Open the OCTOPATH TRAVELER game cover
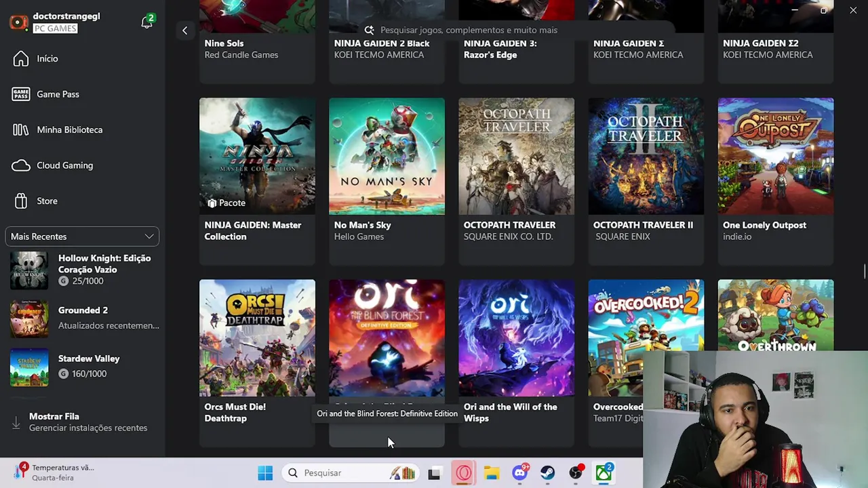The width and height of the screenshot is (868, 488). pos(516,156)
